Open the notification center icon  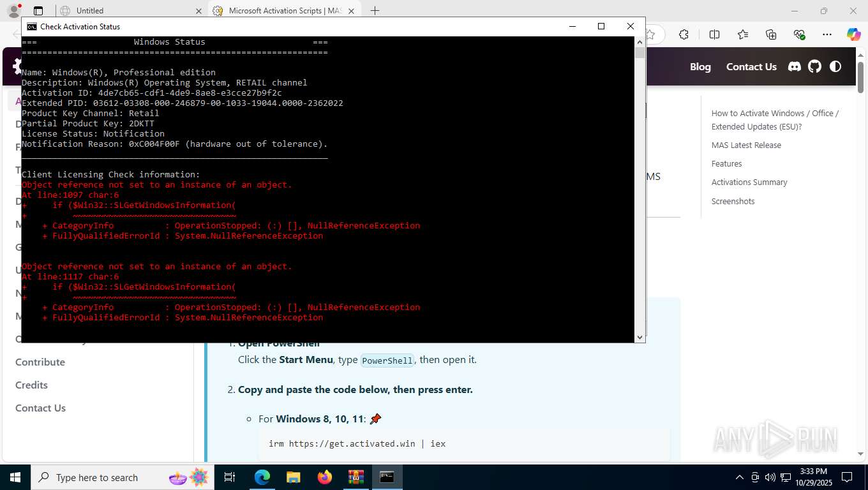(847, 477)
